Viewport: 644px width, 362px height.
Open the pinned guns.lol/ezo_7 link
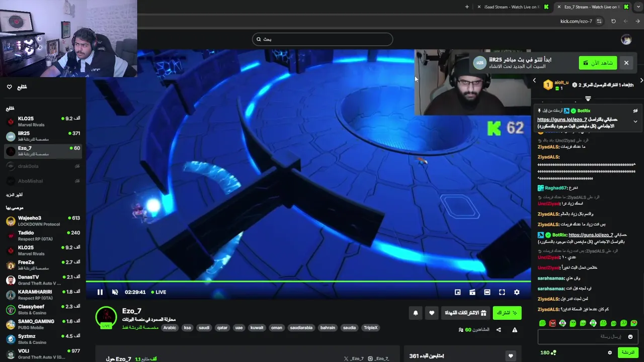562,120
